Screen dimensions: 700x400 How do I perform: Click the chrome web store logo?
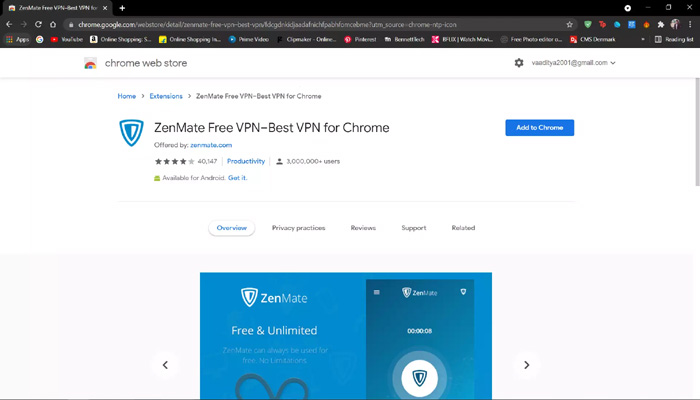click(x=90, y=63)
